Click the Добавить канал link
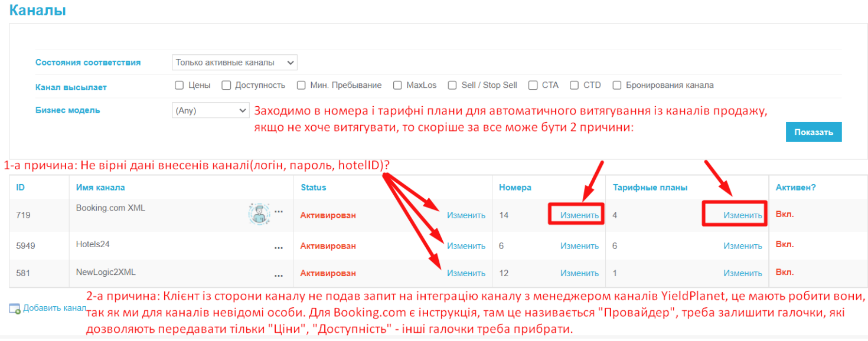868x341 pixels. 54,308
